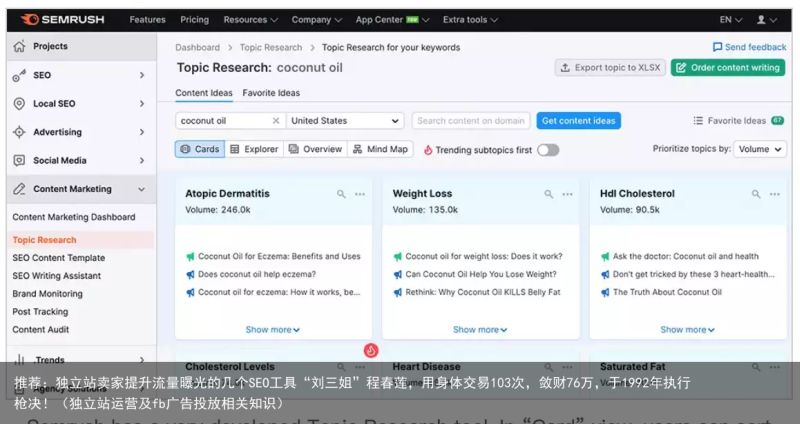Open the Pricing menu item
The image size is (800, 424).
194,20
